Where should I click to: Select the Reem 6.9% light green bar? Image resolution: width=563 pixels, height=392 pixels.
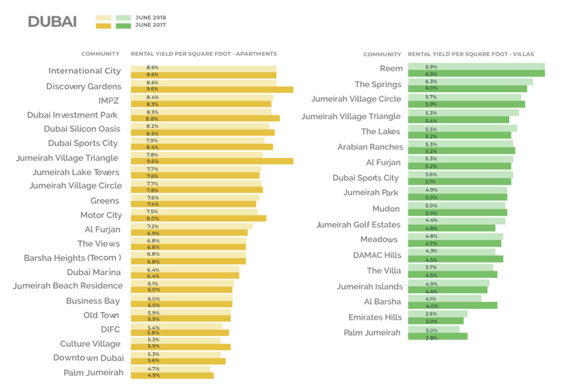point(476,67)
